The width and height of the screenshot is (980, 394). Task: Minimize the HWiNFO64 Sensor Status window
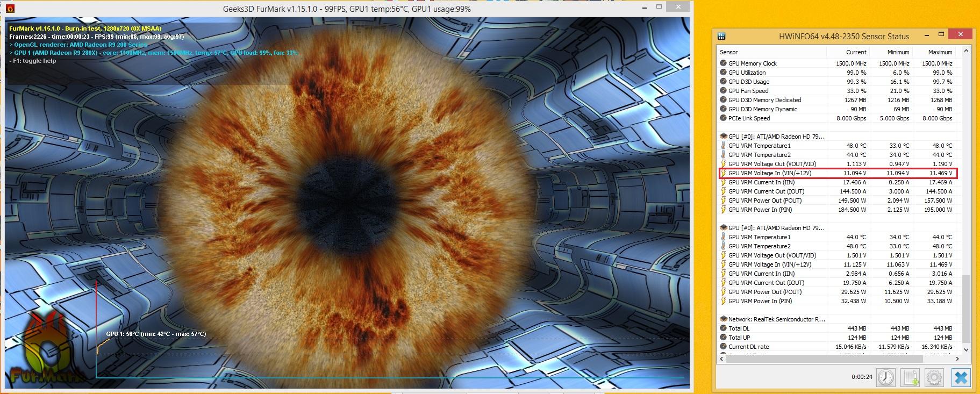927,34
